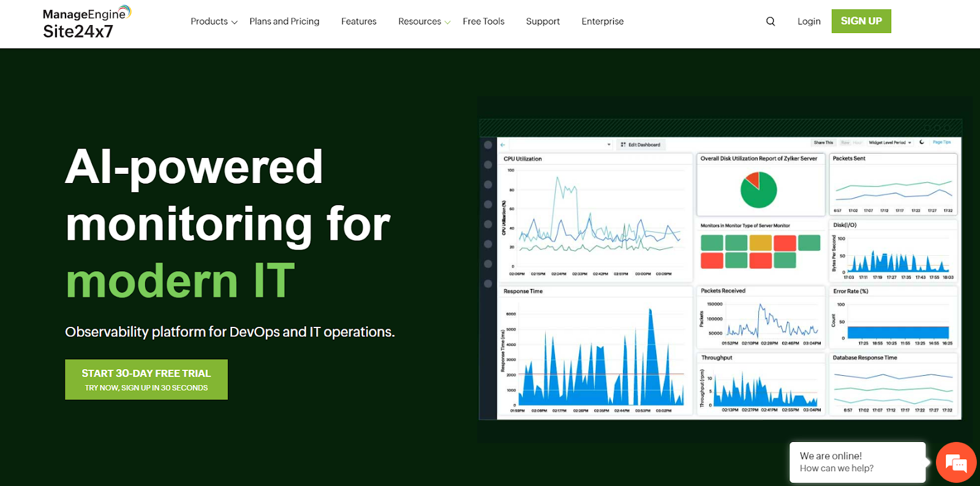Click the ManageEngine Site24x7 logo

86,23
